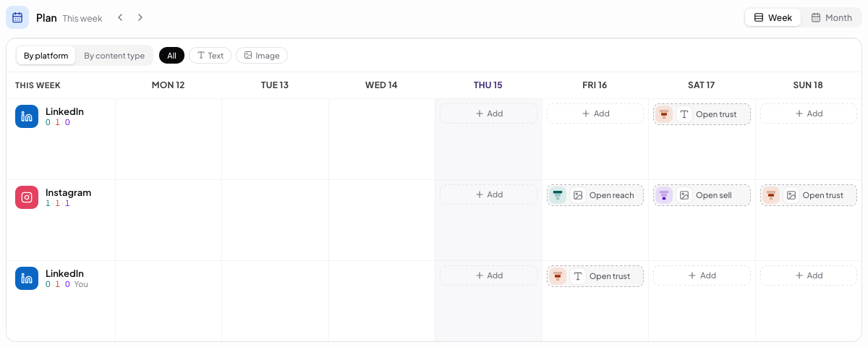Click the funnel icon on Friday LinkedIn Open trust card

[x=558, y=276]
